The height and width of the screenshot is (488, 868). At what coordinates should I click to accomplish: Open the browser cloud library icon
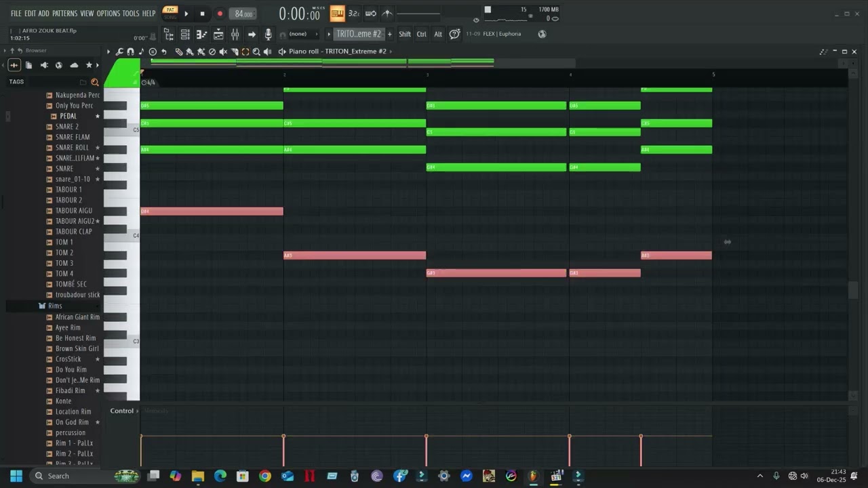point(74,65)
